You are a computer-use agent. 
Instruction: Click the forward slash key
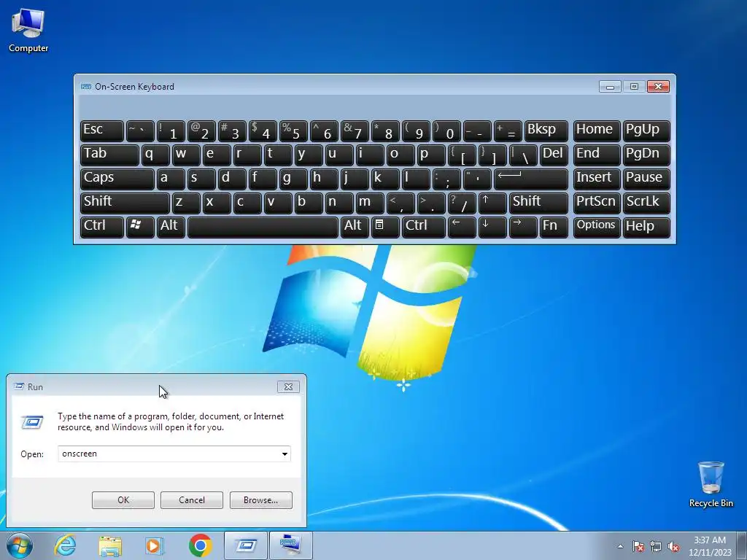(462, 203)
